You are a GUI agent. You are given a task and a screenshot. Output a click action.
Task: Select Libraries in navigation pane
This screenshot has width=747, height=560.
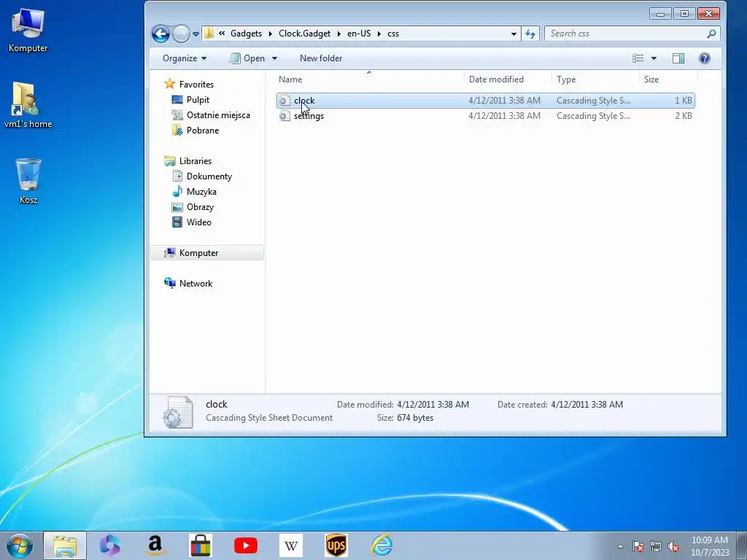[x=195, y=161]
